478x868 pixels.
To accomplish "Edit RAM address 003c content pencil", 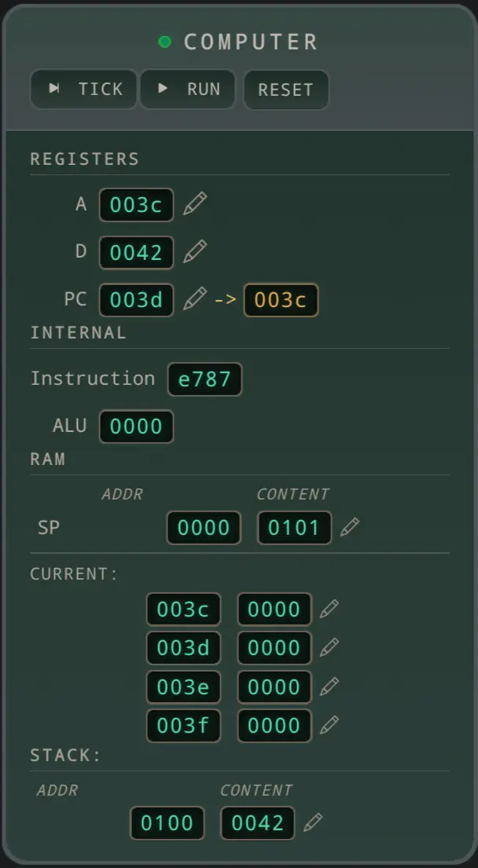I will [329, 609].
